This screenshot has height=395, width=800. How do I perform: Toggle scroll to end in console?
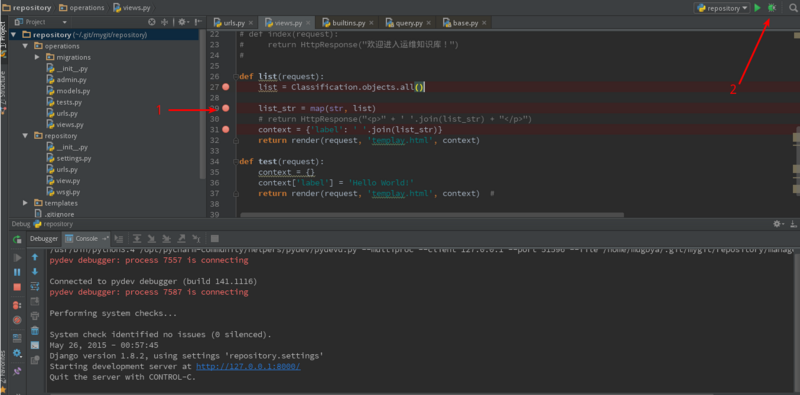35,301
